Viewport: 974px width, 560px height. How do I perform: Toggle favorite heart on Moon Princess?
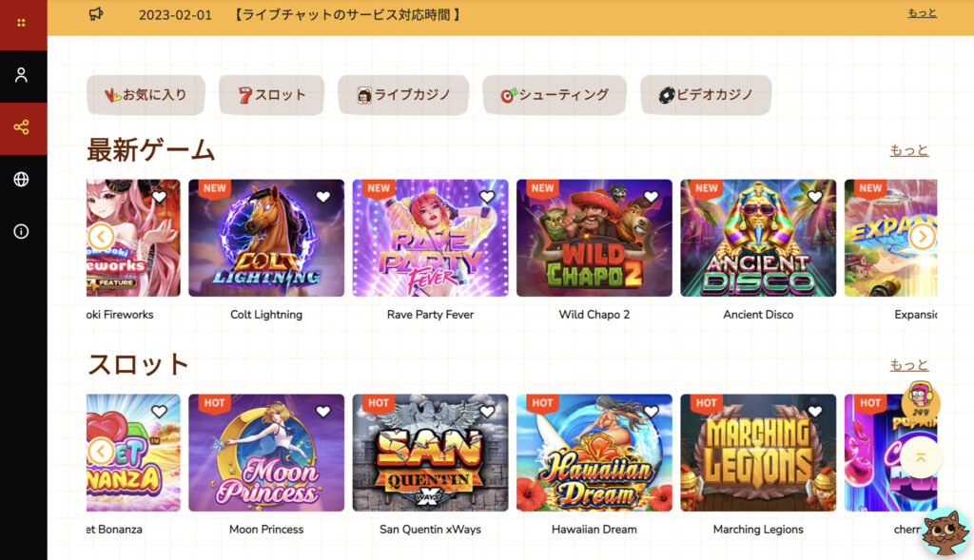(x=323, y=412)
